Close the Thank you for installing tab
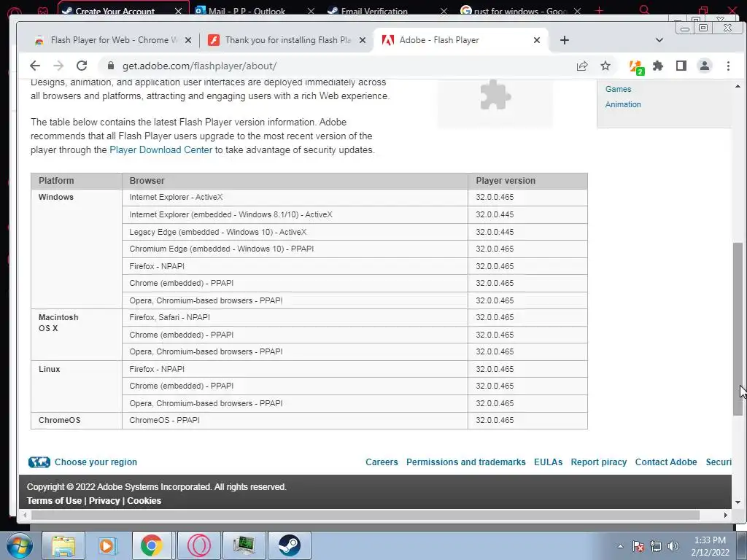 pyautogui.click(x=363, y=40)
